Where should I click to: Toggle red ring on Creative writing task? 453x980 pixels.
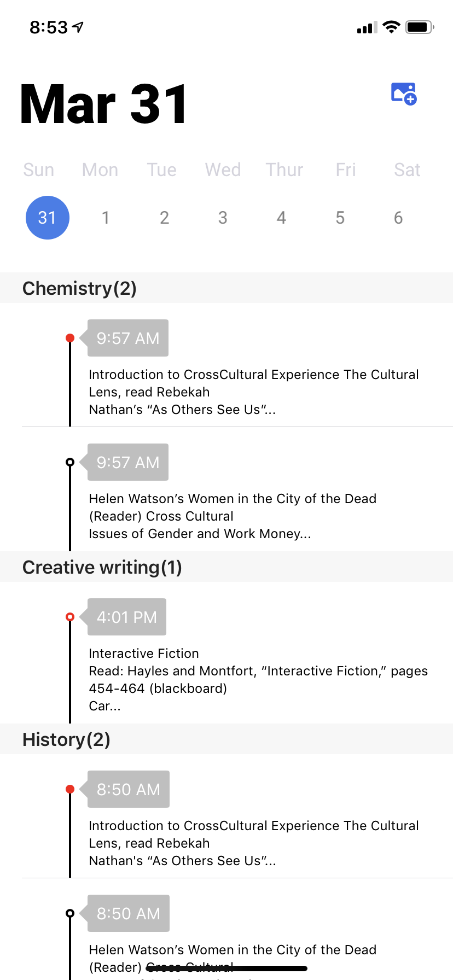[70, 617]
